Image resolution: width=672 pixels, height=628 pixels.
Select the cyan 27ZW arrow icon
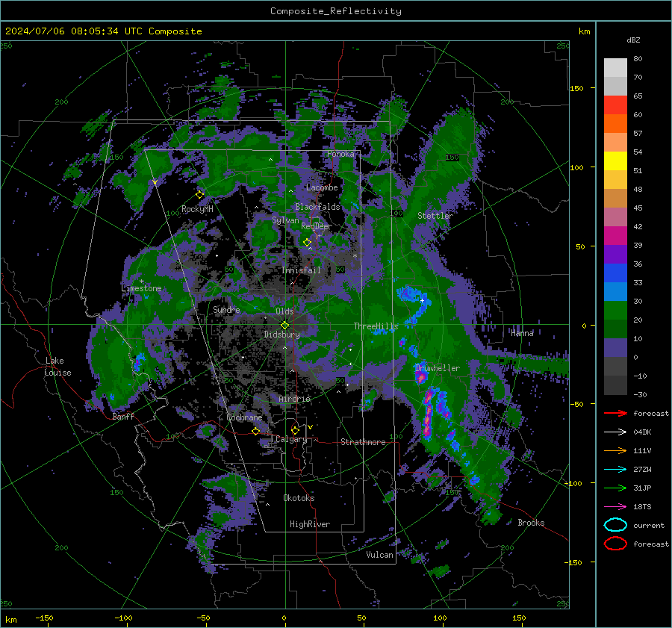[x=615, y=470]
